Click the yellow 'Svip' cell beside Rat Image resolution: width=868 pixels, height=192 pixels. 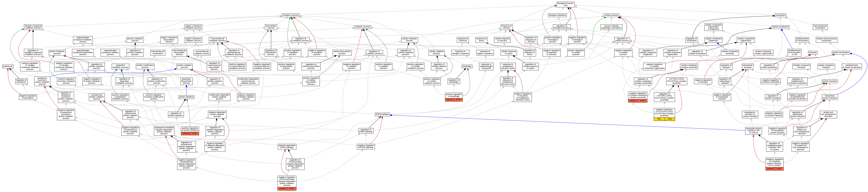670,119
